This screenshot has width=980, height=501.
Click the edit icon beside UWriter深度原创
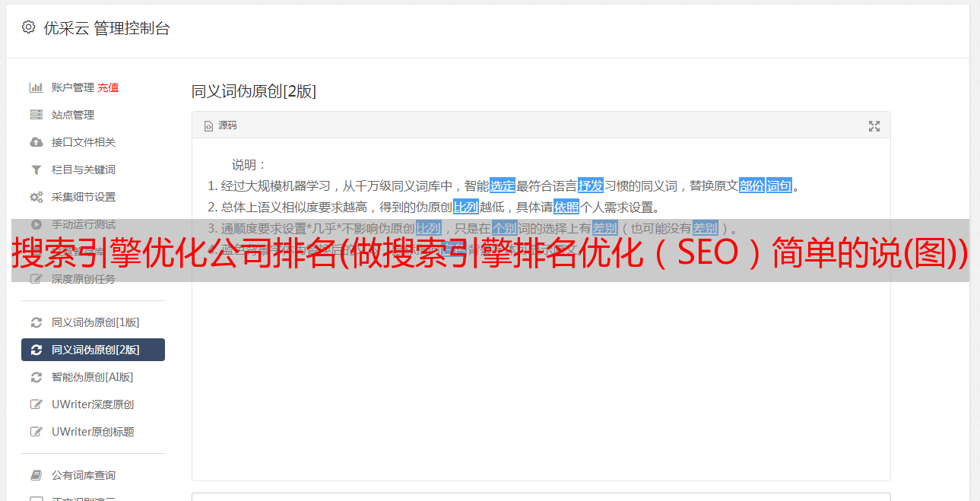coord(36,404)
